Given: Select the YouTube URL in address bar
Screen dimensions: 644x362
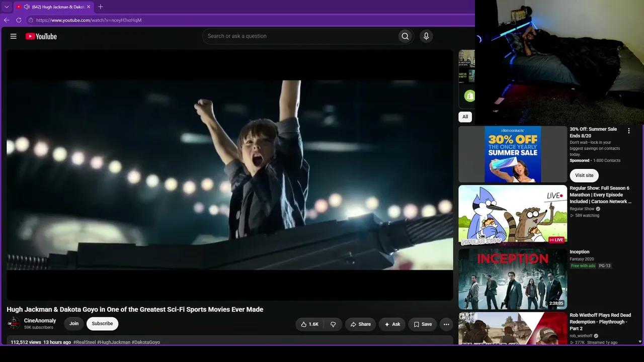Looking at the screenshot, I should click(89, 20).
